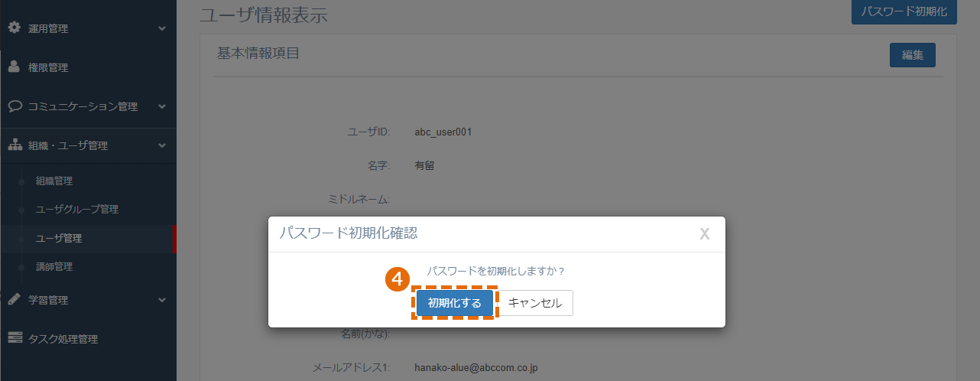
Task: Click the ユーザID: field label
Action: (x=368, y=132)
